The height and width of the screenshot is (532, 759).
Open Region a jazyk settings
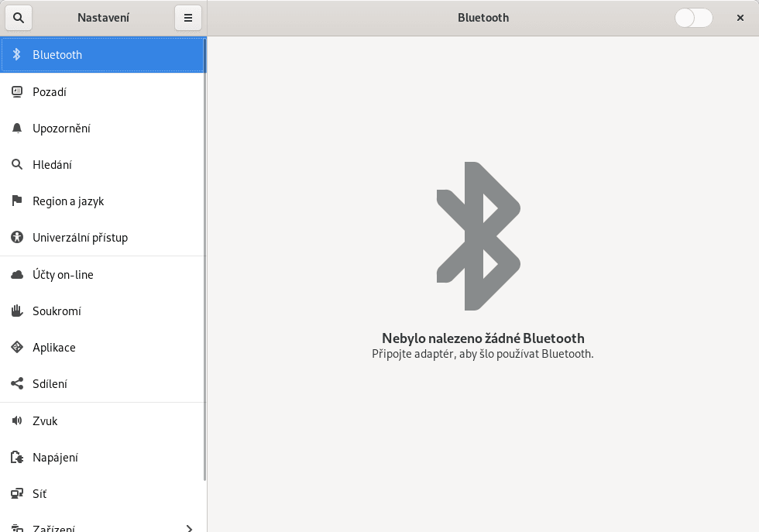(x=102, y=201)
